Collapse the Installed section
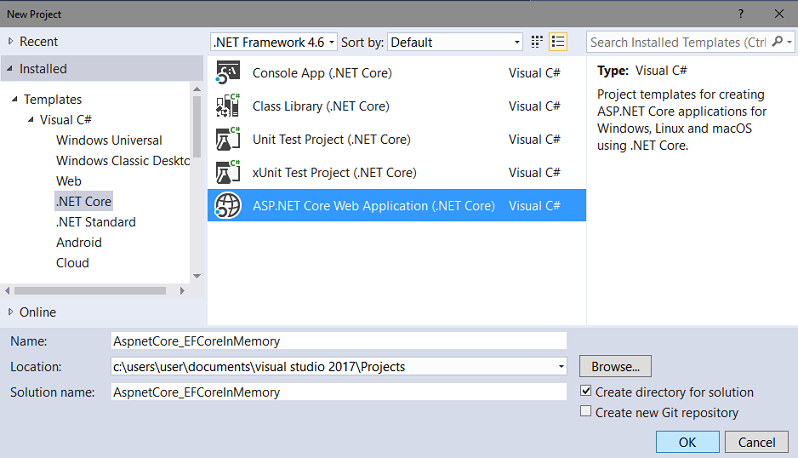798x458 pixels. 10,68
